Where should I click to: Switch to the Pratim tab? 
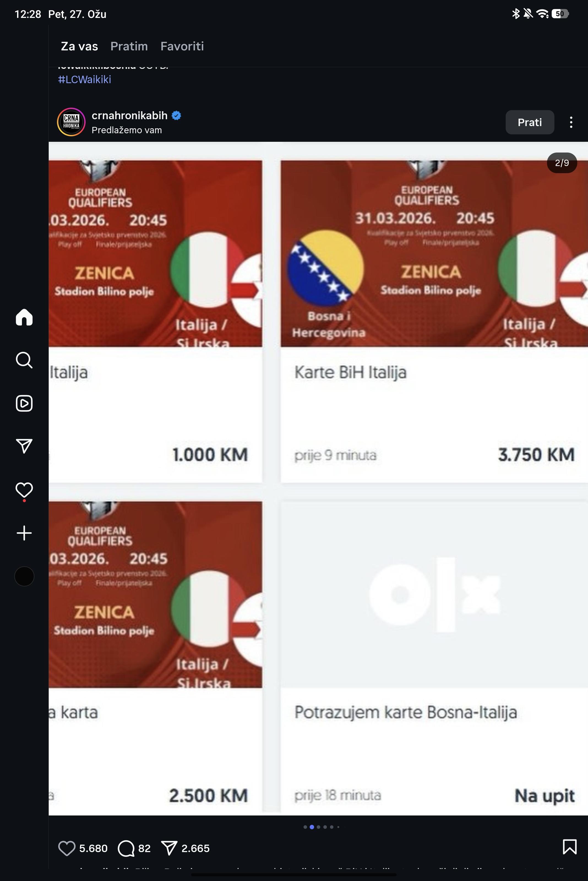(x=129, y=46)
